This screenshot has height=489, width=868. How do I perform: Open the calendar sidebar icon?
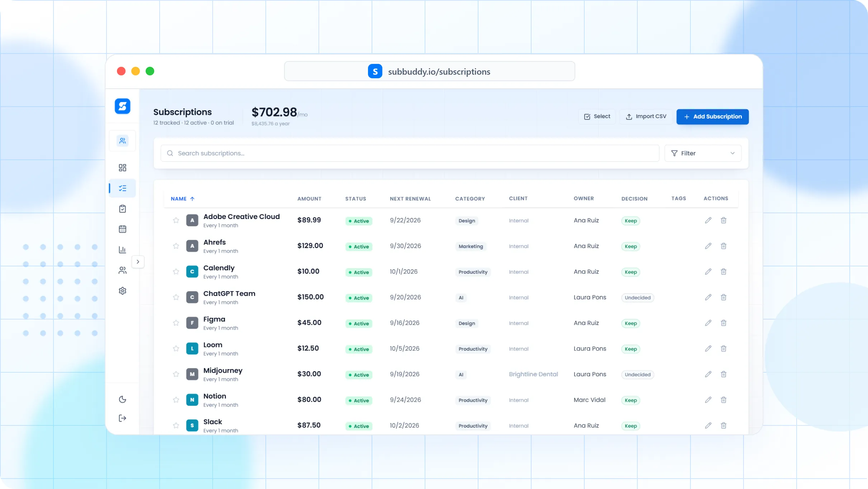tap(122, 229)
